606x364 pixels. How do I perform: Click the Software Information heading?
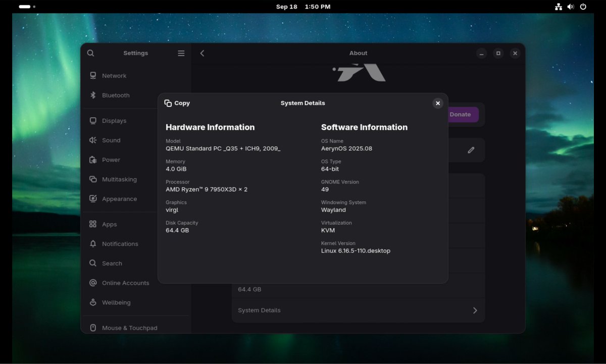click(x=364, y=127)
